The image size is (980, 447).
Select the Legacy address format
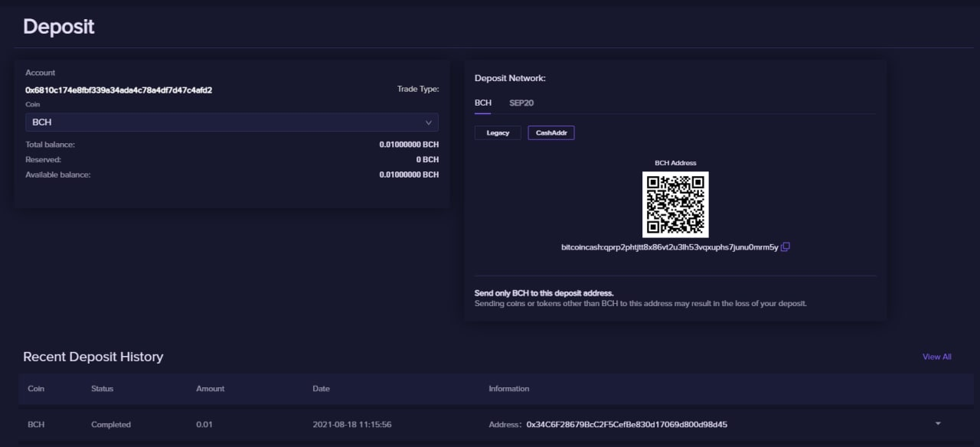point(498,132)
